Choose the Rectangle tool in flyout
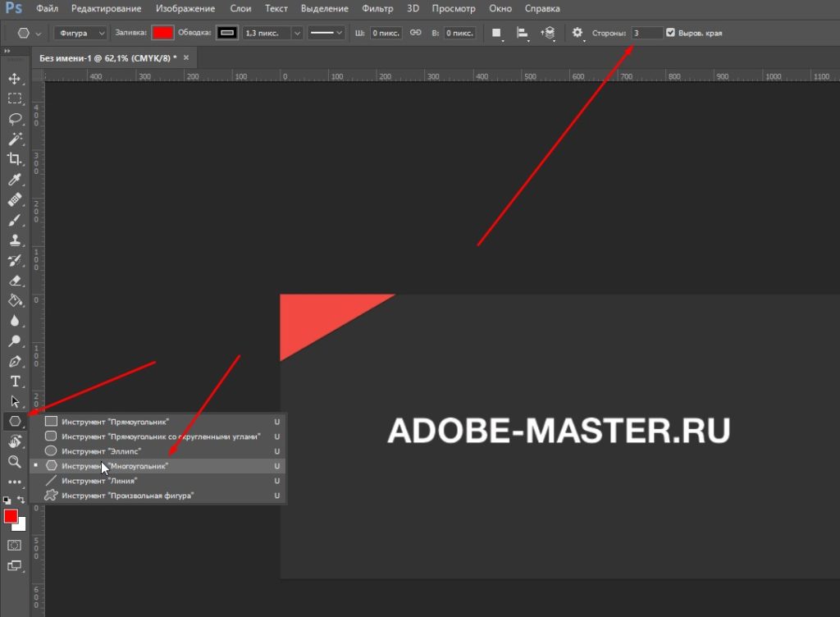Screen dimensions: 840x617 (158, 422)
